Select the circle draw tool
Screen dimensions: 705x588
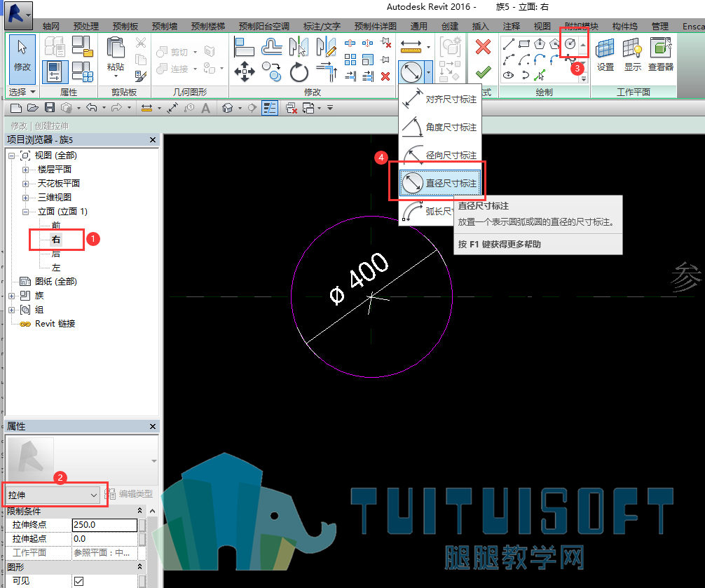pos(570,43)
